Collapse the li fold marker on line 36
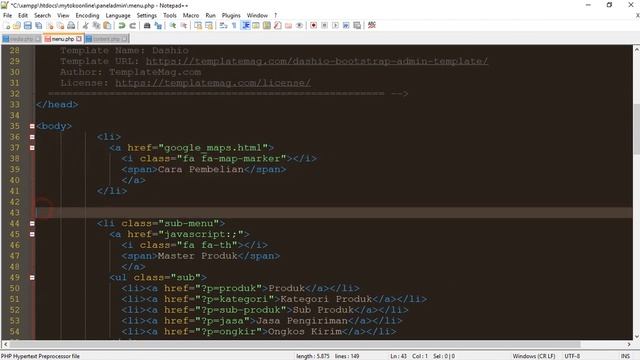The image size is (640, 360). [32, 137]
